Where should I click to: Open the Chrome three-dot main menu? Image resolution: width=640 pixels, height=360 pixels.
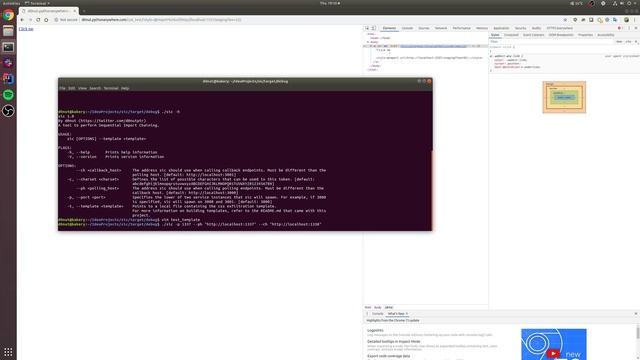(x=635, y=20)
